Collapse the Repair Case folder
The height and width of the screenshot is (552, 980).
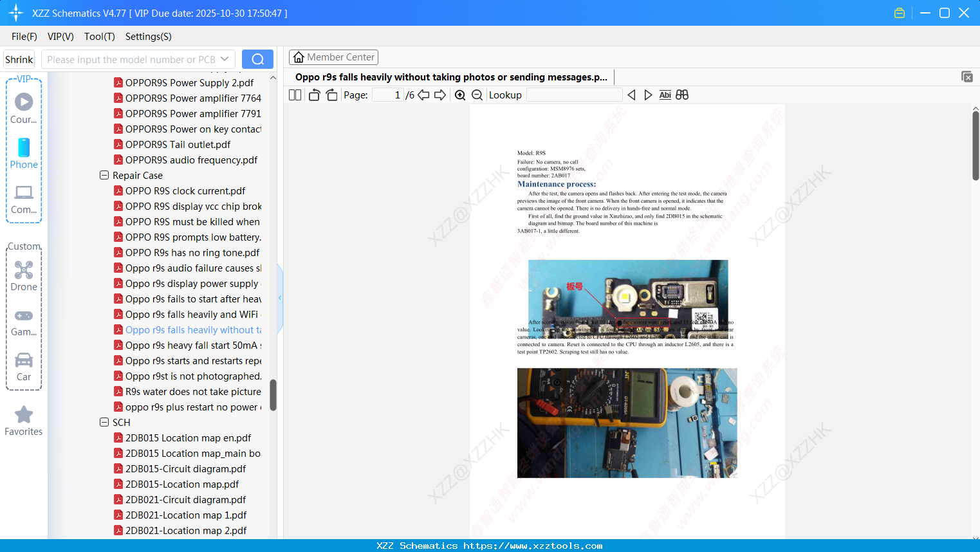(x=104, y=176)
